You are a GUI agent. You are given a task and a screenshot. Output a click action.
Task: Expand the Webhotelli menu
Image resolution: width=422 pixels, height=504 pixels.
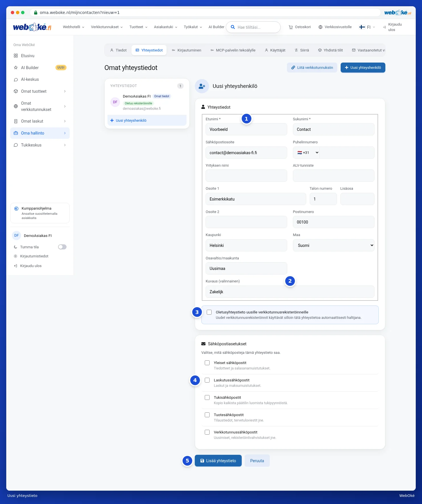pyautogui.click(x=74, y=27)
